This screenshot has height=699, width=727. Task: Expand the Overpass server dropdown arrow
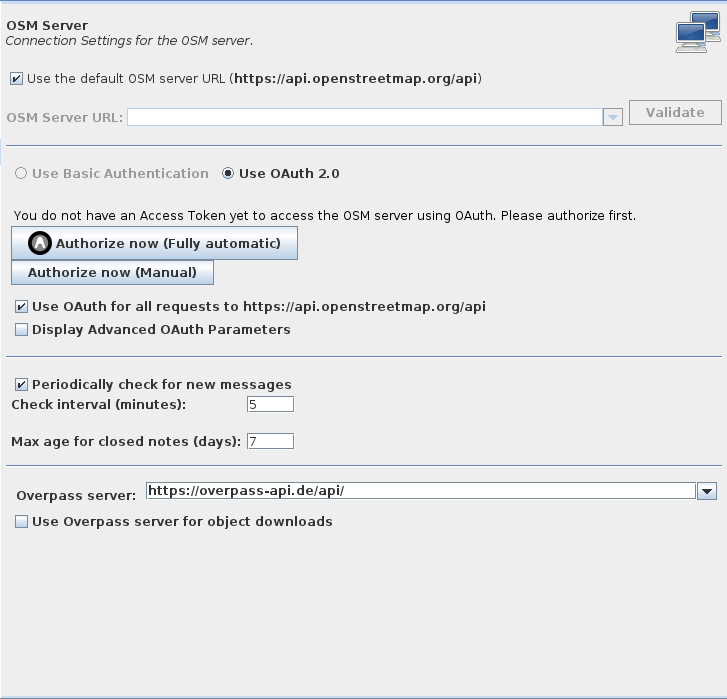coord(707,491)
